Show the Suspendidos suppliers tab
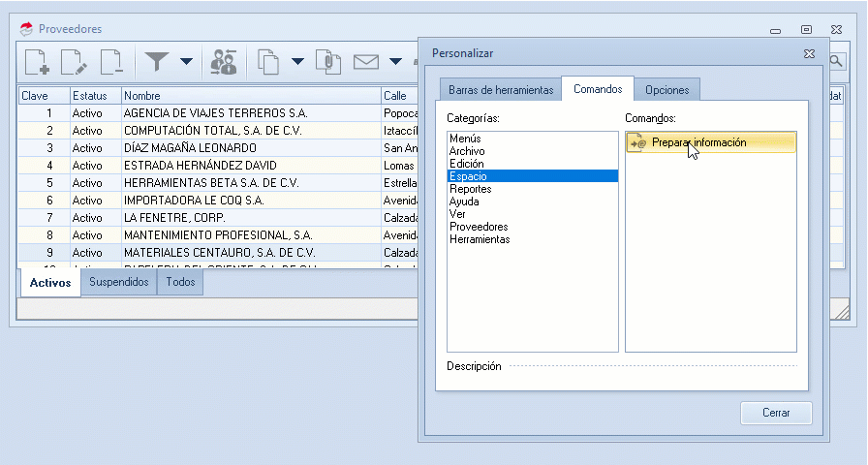The height and width of the screenshot is (465, 868). (x=119, y=283)
